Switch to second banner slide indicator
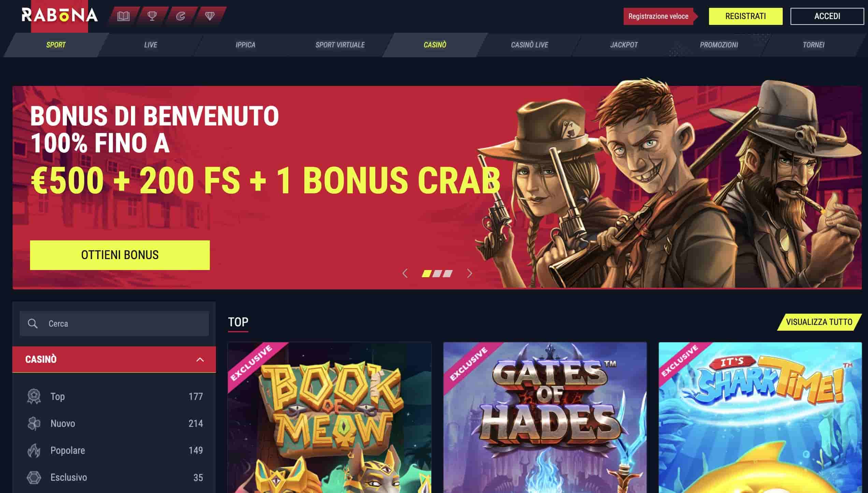 tap(437, 273)
